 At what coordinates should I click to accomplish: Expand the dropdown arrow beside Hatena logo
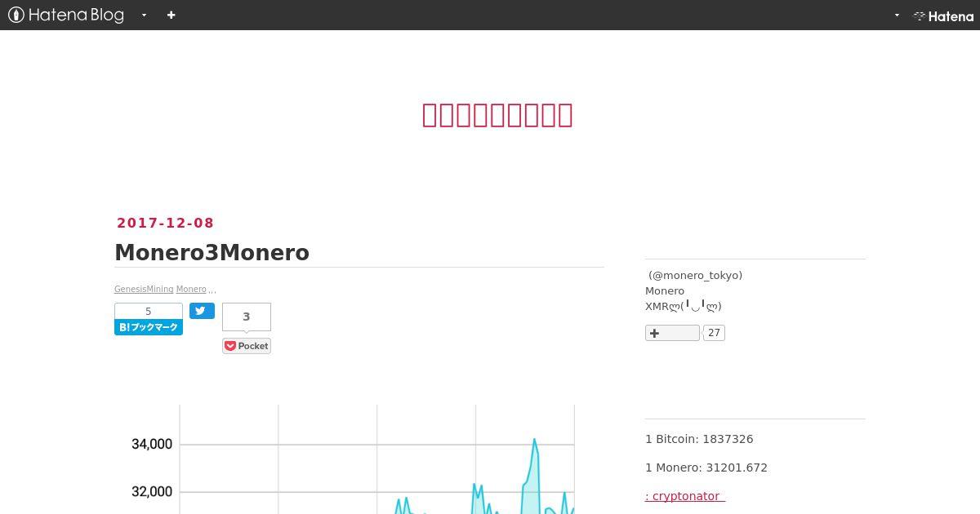coord(897,15)
